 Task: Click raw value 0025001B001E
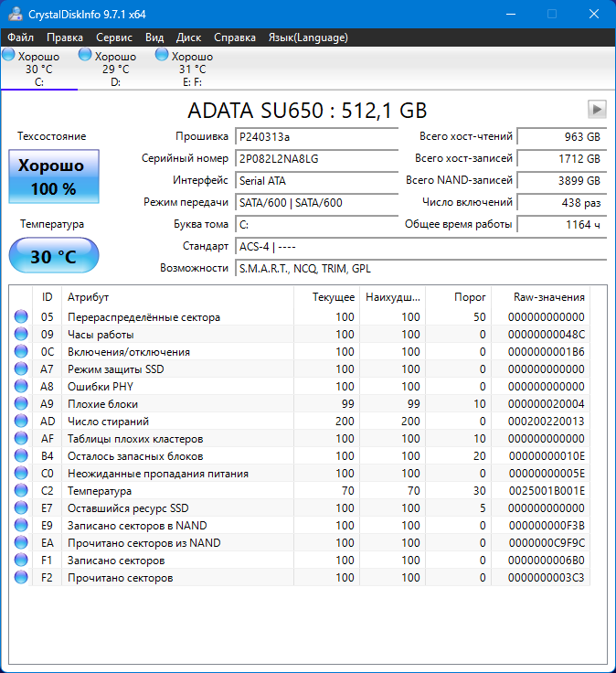pyautogui.click(x=546, y=491)
